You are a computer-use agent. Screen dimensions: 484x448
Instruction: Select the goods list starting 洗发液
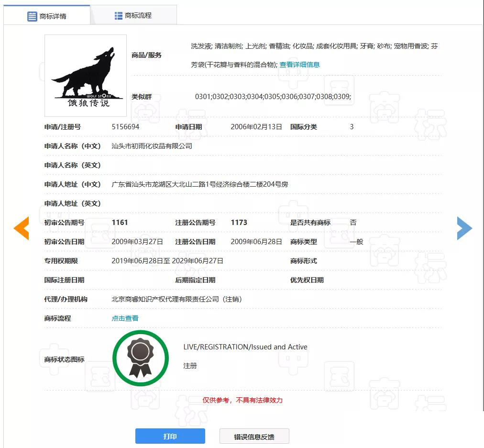coord(314,56)
